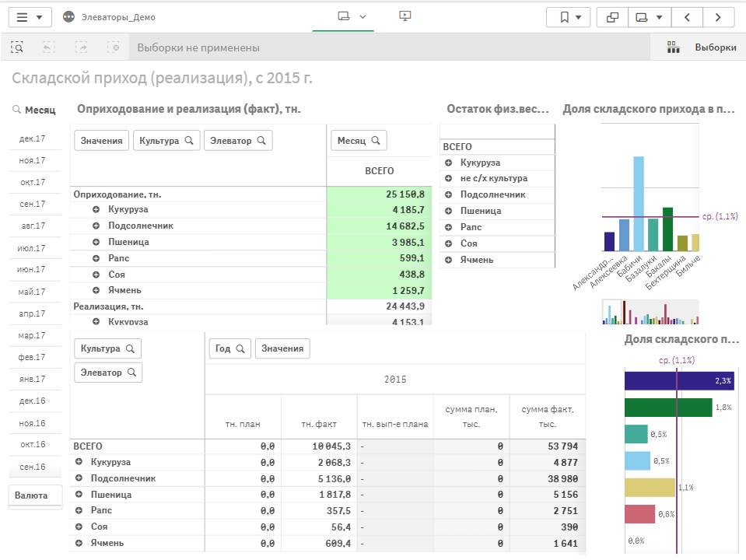The height and width of the screenshot is (560, 746).
Task: Select month май.17 in filter list
Action: pyautogui.click(x=33, y=292)
